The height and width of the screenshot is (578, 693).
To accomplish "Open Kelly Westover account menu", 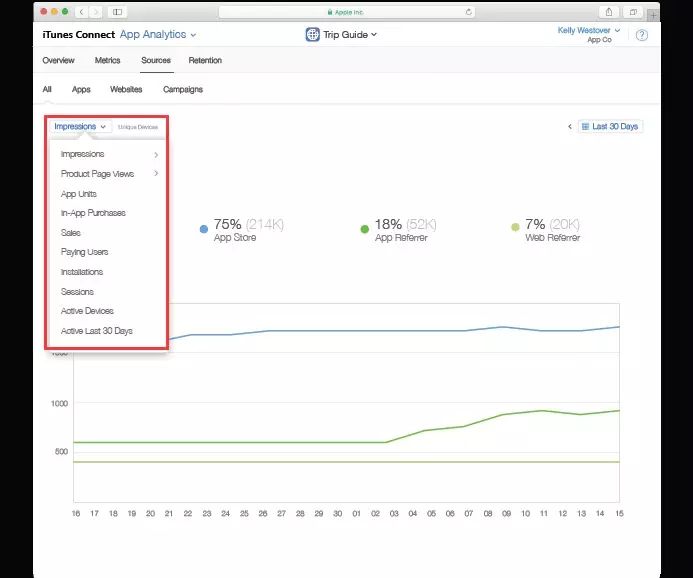I will click(589, 30).
